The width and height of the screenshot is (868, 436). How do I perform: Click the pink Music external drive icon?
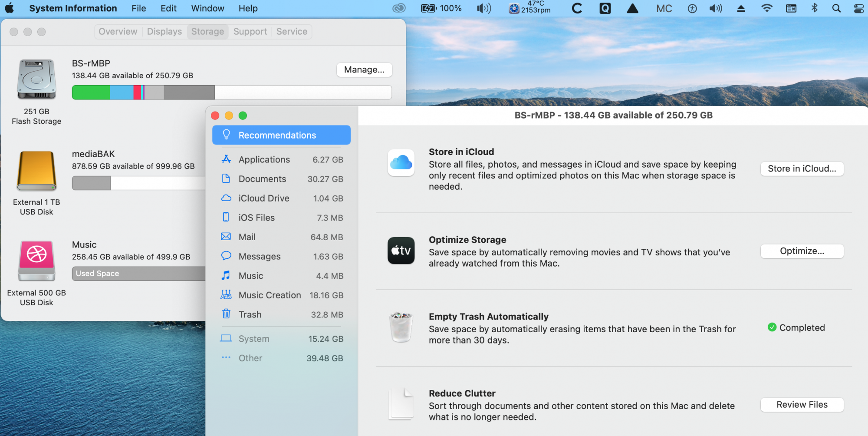[x=36, y=261]
